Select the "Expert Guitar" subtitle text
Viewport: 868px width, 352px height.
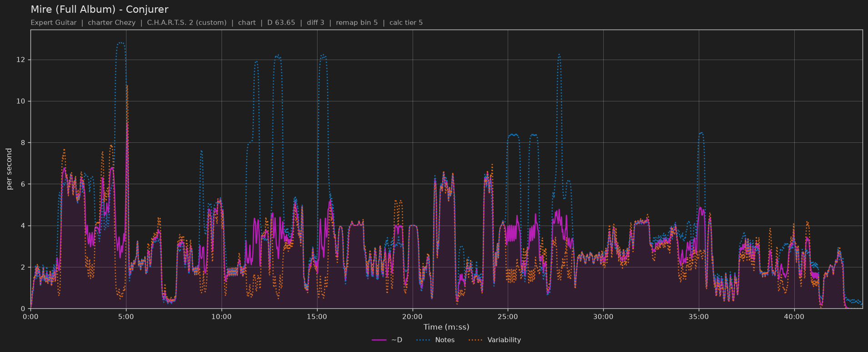(x=54, y=23)
